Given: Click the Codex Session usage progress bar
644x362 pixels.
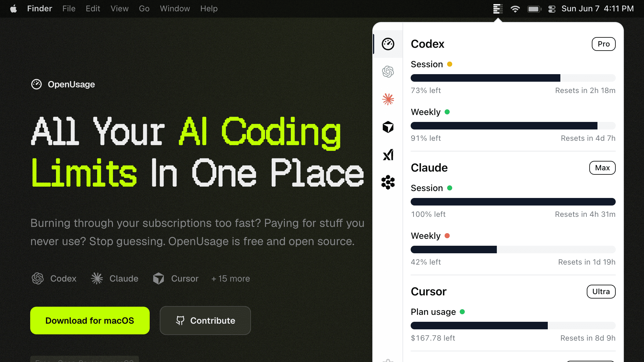Looking at the screenshot, I should tap(513, 78).
